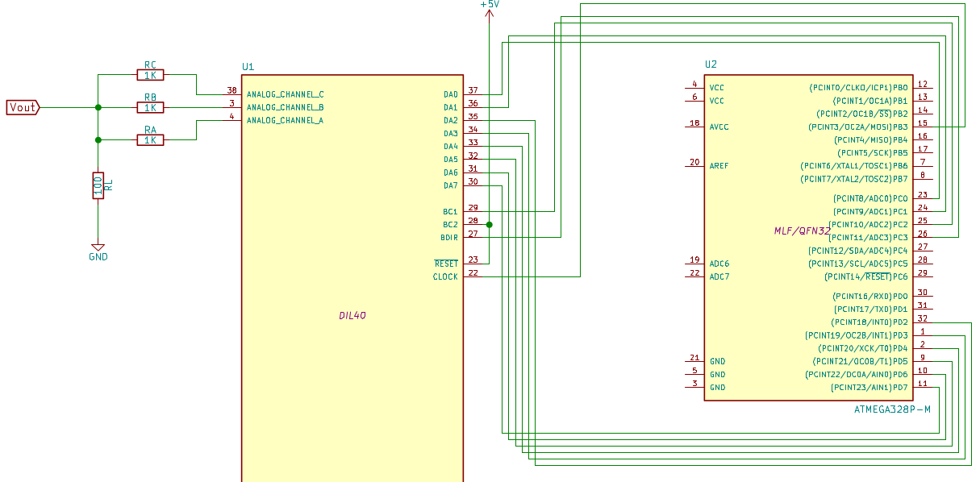The width and height of the screenshot is (980, 482).
Task: Select the U2 reference designator
Action: [x=711, y=64]
